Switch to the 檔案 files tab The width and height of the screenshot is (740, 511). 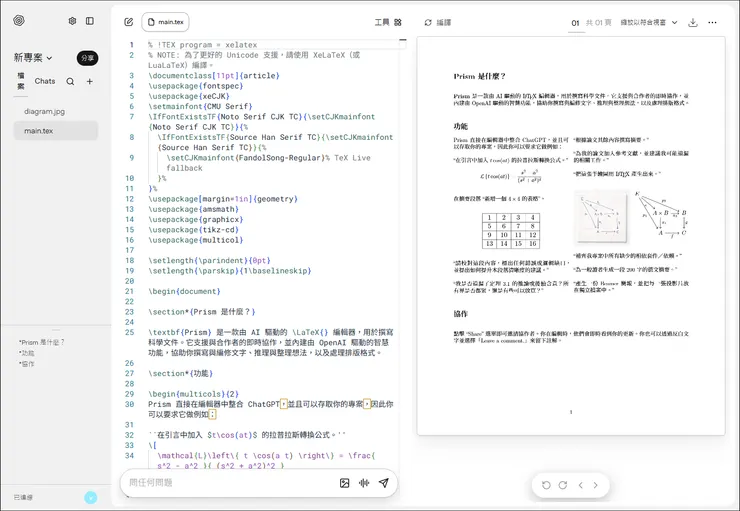point(21,81)
